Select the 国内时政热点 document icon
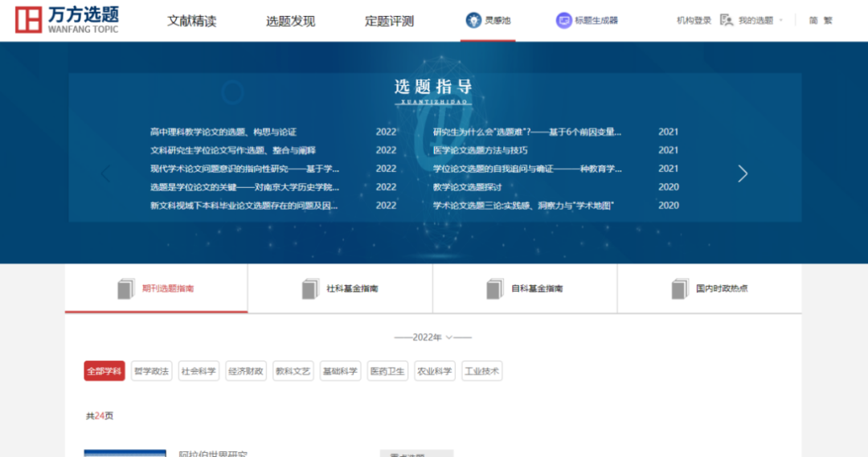This screenshot has width=868, height=457. coord(681,288)
